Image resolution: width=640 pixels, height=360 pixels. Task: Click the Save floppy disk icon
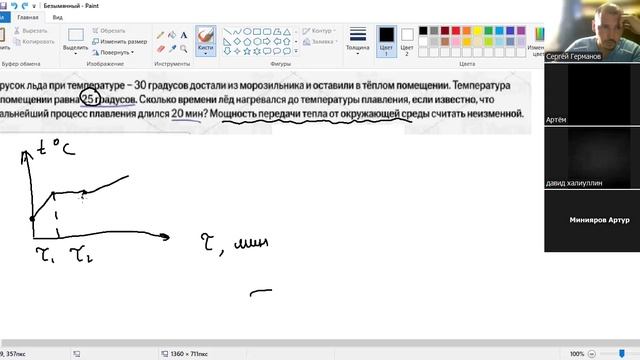point(3,6)
